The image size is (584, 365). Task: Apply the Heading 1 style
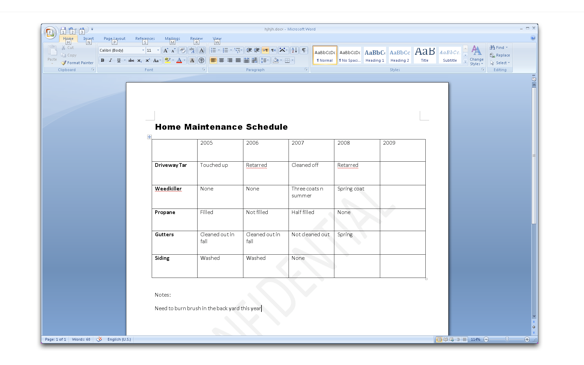[374, 55]
